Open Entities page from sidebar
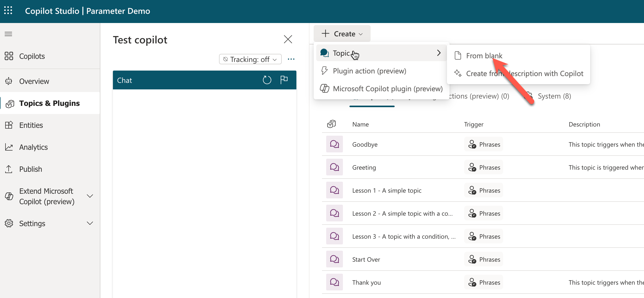This screenshot has width=644, height=298. (x=50, y=125)
